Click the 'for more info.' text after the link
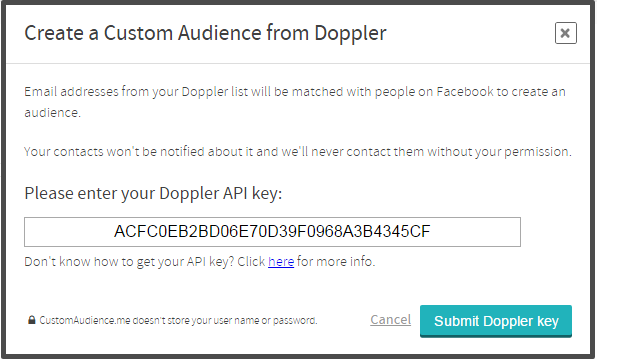 pyautogui.click(x=336, y=261)
